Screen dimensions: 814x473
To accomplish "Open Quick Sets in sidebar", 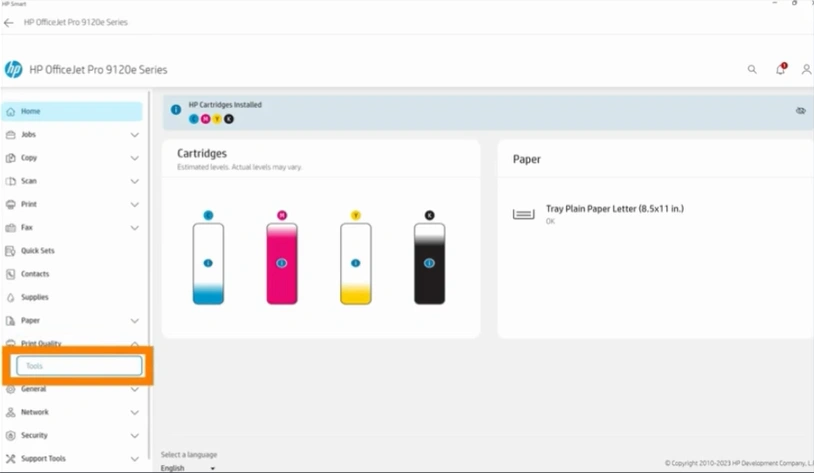I will 37,251.
